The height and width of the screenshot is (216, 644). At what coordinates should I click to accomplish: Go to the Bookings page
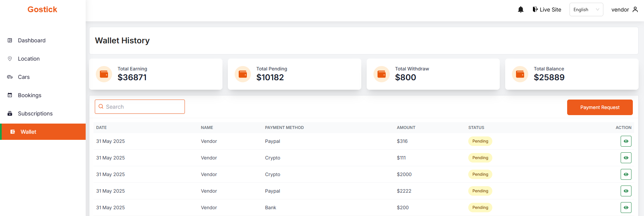pos(29,95)
